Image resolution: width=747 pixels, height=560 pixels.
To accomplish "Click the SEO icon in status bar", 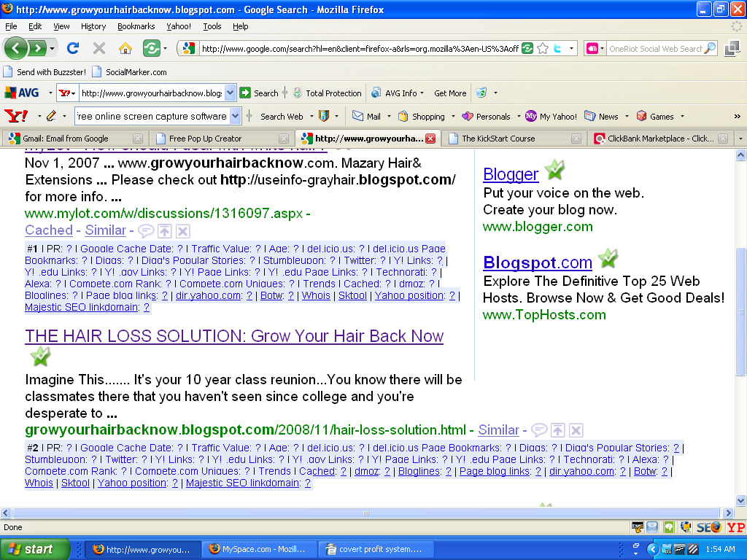I will pos(708,527).
